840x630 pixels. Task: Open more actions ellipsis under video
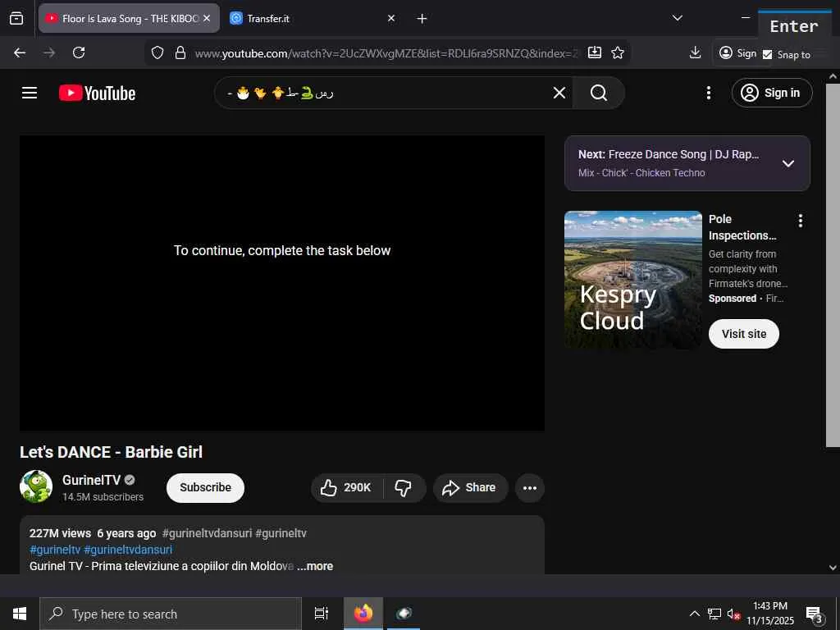(530, 488)
